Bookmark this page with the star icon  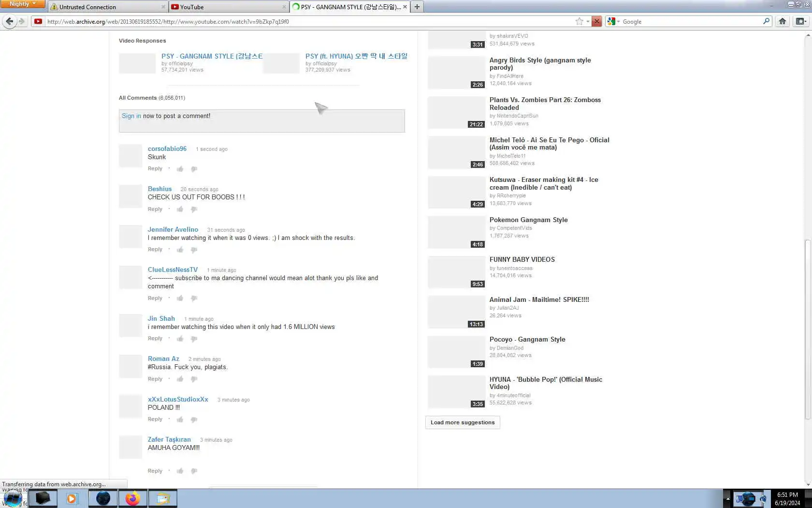[579, 21]
